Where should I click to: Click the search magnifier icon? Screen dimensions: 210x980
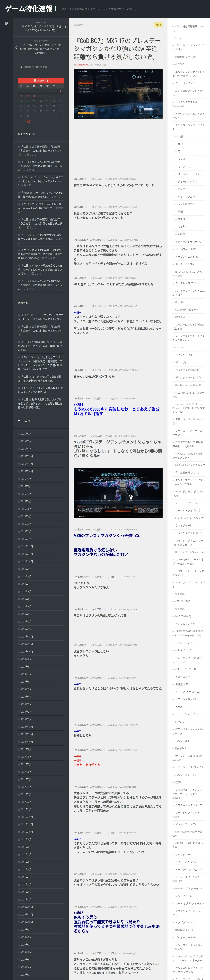point(21,67)
